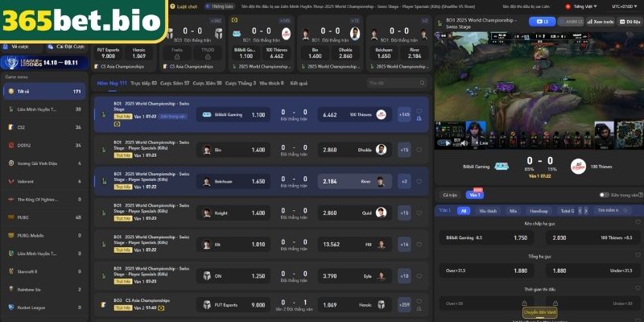
Task: Click the main match search field
Action: [x=397, y=83]
